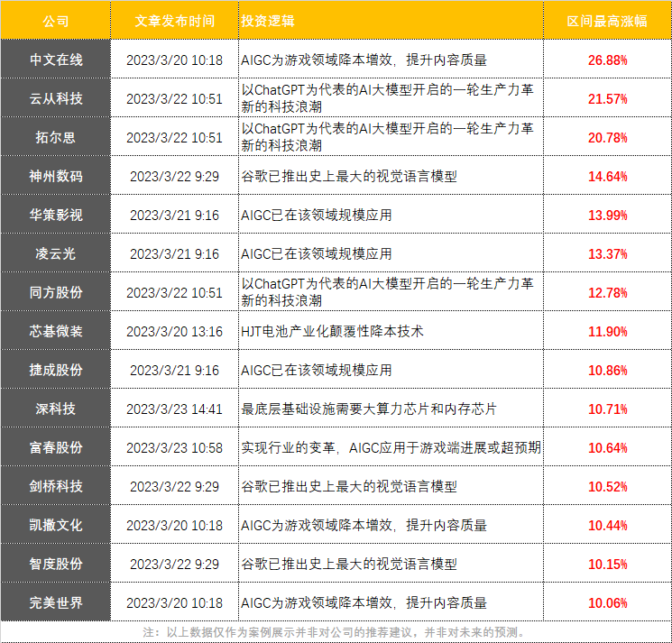
Task: Click the 13.37% gain value
Action: click(607, 254)
